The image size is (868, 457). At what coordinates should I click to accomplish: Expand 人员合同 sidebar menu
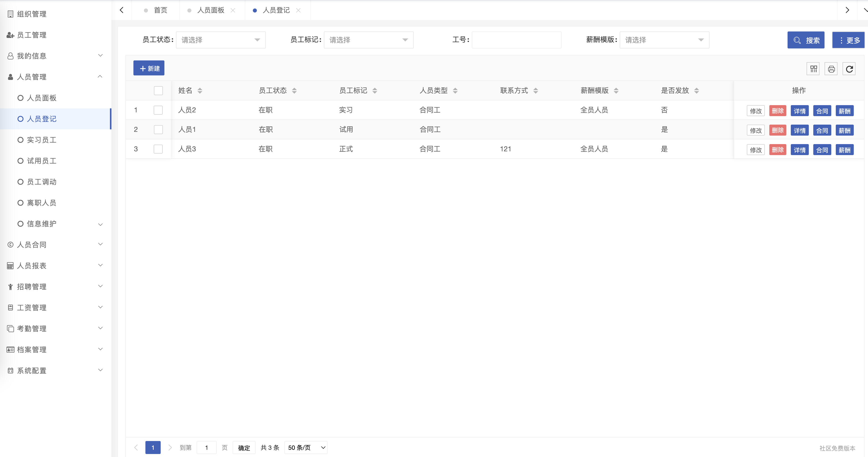click(56, 244)
